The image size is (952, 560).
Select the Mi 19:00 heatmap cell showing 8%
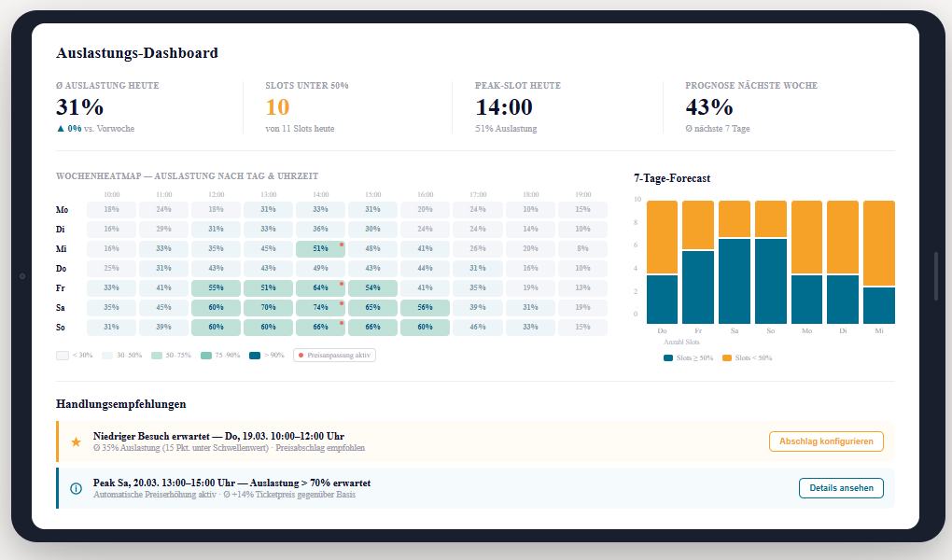[582, 248]
